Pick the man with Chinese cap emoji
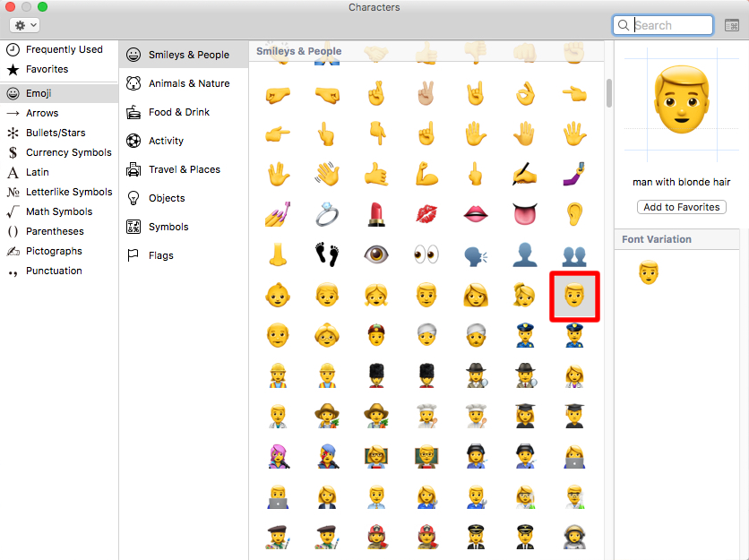Viewport: 749px width, 560px height. 376,335
